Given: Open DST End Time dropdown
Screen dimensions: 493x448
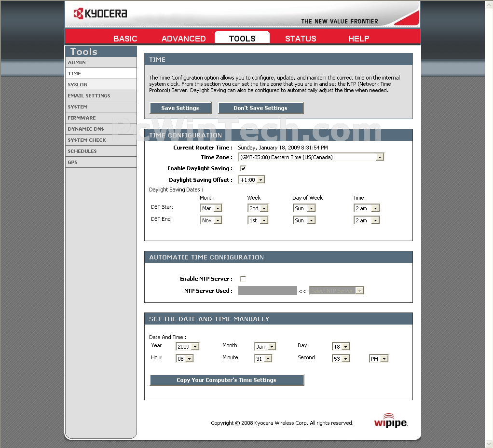Looking at the screenshot, I should tap(367, 220).
